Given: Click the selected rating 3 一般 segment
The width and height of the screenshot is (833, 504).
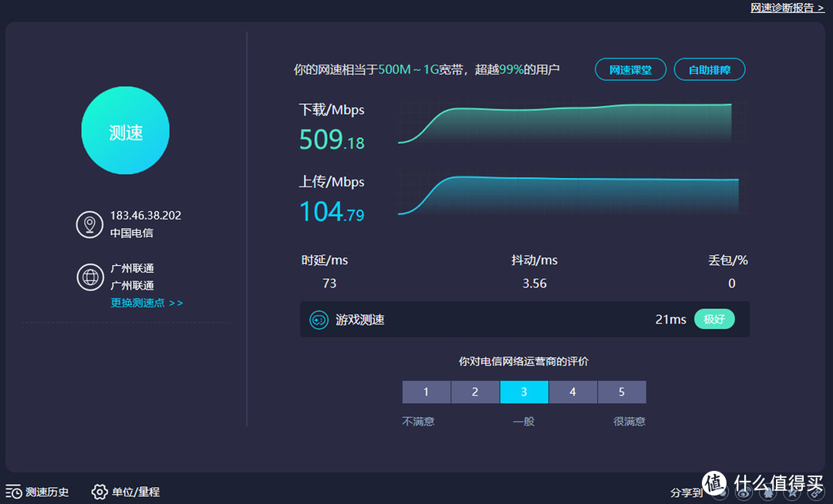Looking at the screenshot, I should coord(524,391).
